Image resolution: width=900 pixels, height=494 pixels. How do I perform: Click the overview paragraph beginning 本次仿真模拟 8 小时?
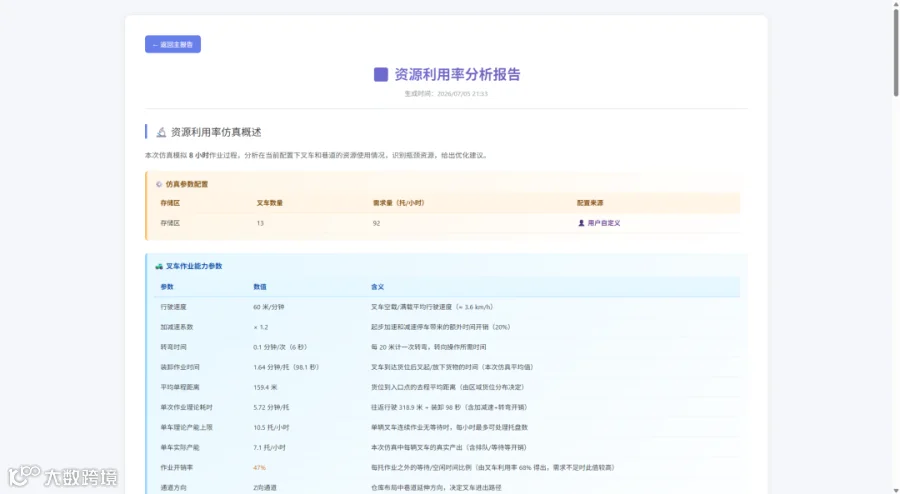point(317,155)
